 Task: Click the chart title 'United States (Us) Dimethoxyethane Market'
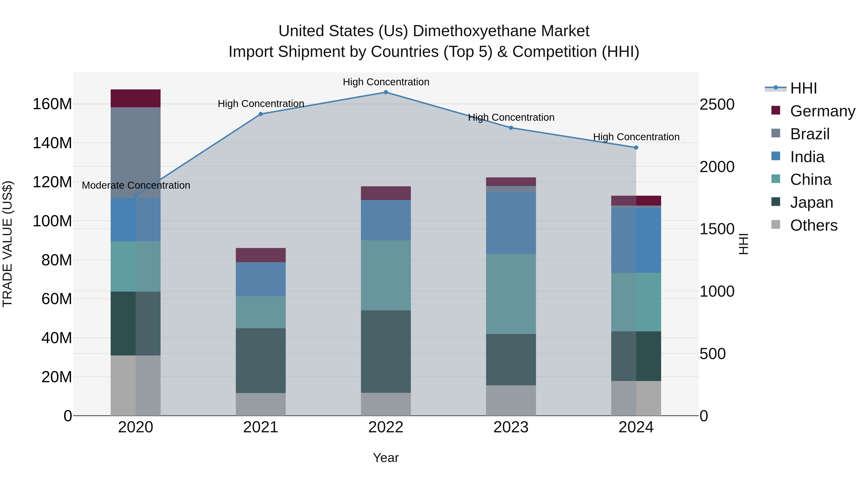click(x=434, y=31)
